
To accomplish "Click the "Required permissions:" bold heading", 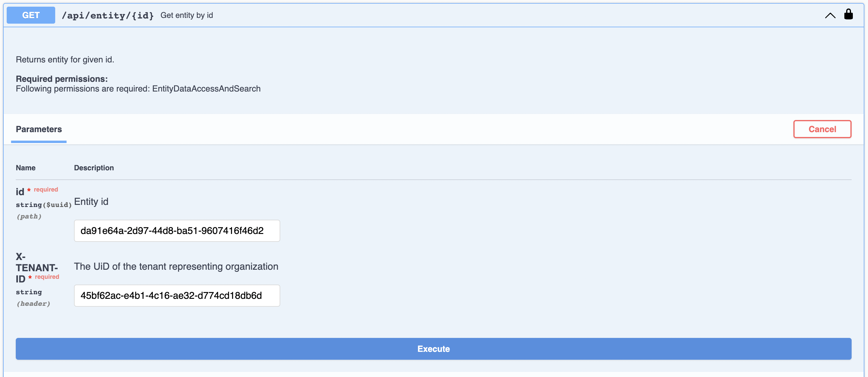I will pos(62,79).
